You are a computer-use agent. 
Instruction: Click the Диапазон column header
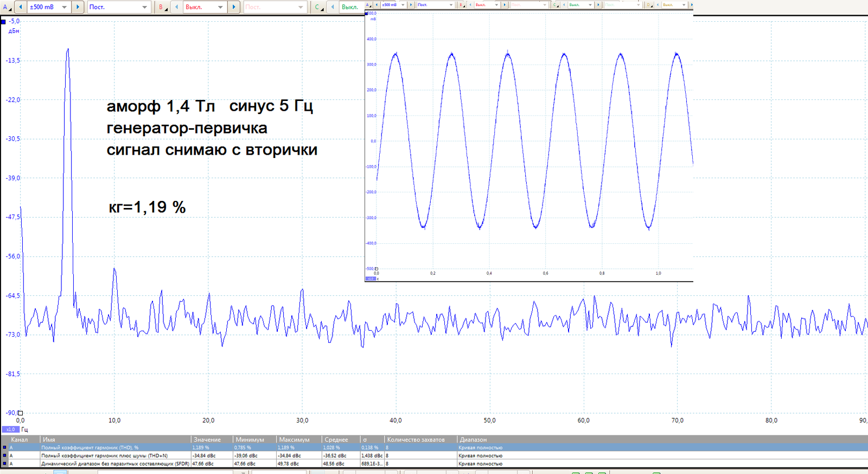pos(662,439)
